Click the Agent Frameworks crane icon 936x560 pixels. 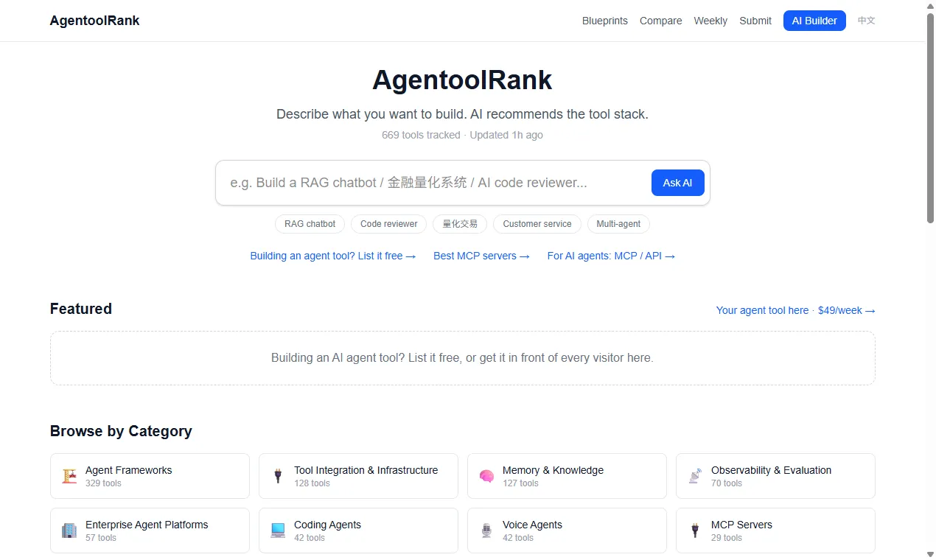click(69, 476)
